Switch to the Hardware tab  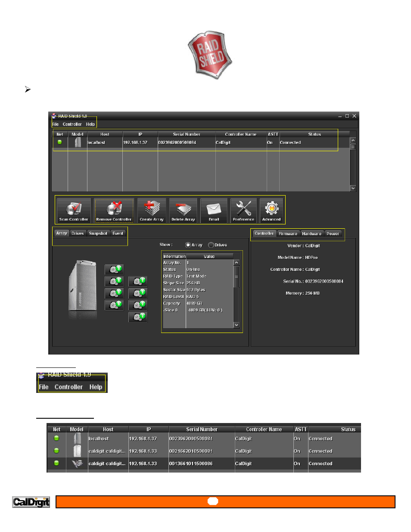pos(311,233)
